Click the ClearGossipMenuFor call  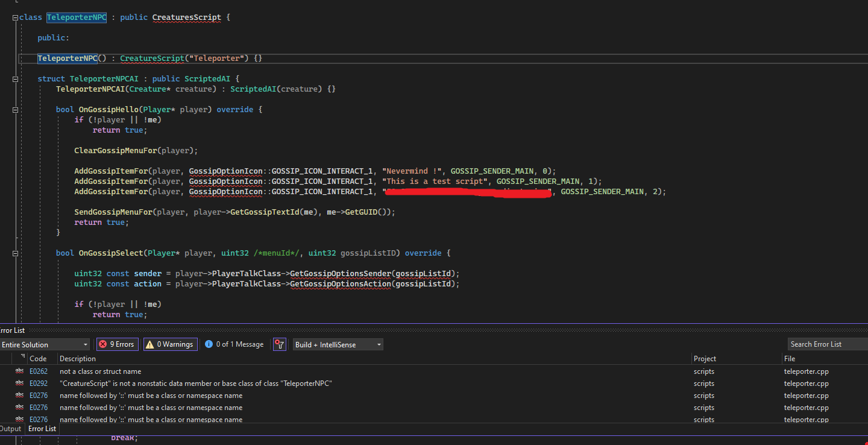(116, 151)
